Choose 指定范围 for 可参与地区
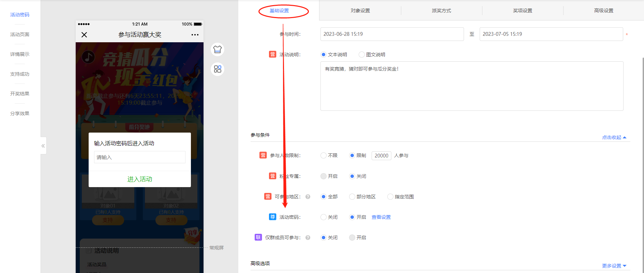The width and height of the screenshot is (644, 273). click(390, 197)
